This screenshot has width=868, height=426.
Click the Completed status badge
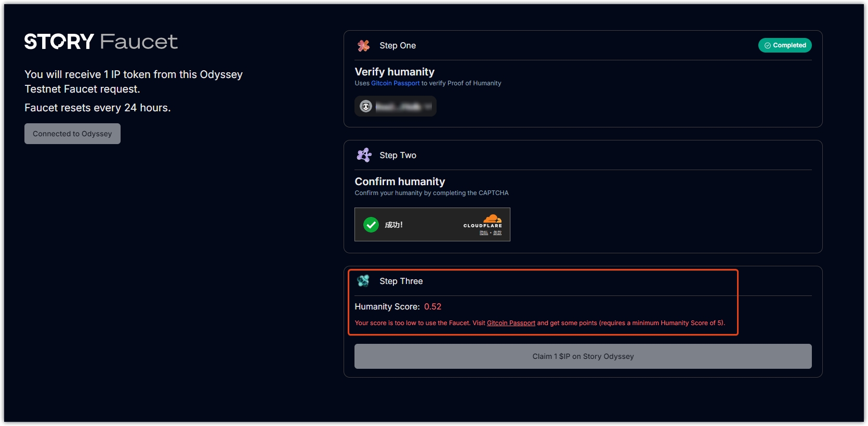coord(785,46)
